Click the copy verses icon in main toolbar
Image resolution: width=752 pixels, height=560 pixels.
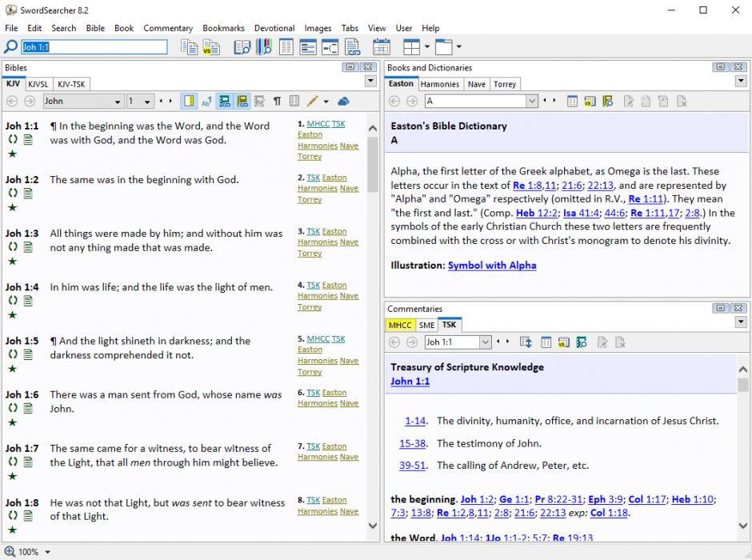click(x=189, y=47)
